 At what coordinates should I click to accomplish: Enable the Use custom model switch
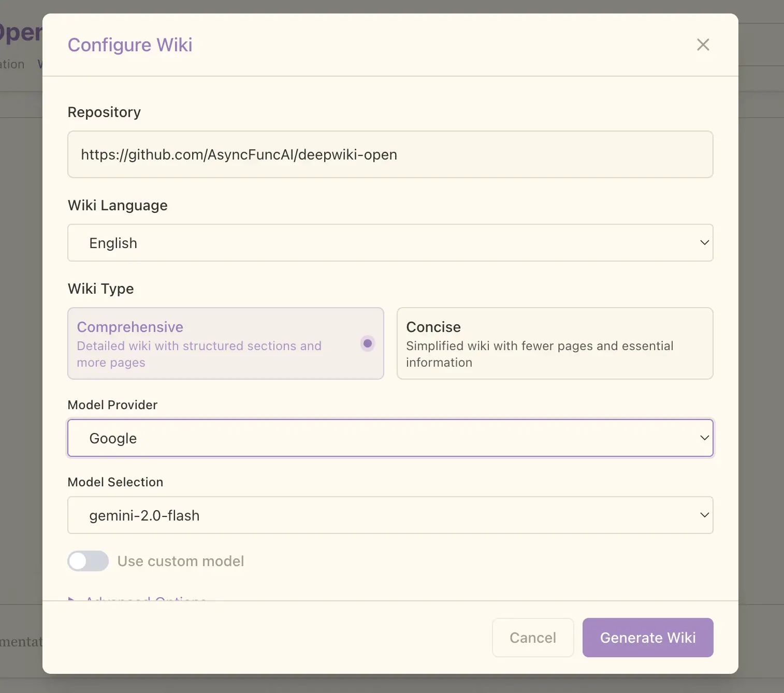[x=88, y=561]
